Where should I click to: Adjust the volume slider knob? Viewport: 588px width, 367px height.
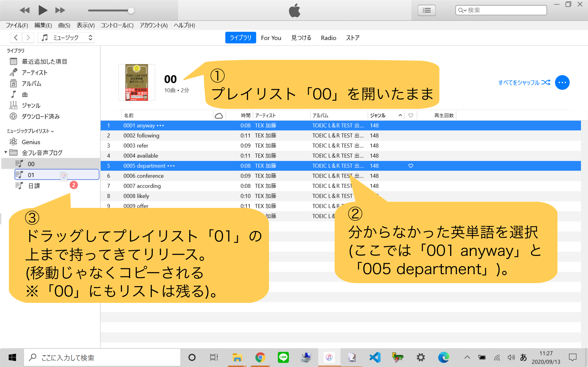click(131, 11)
